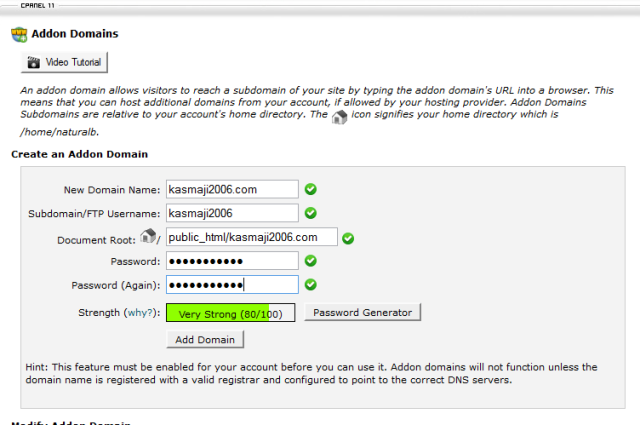Click green check next to Password (Again) field
The image size is (640, 425).
click(x=311, y=285)
